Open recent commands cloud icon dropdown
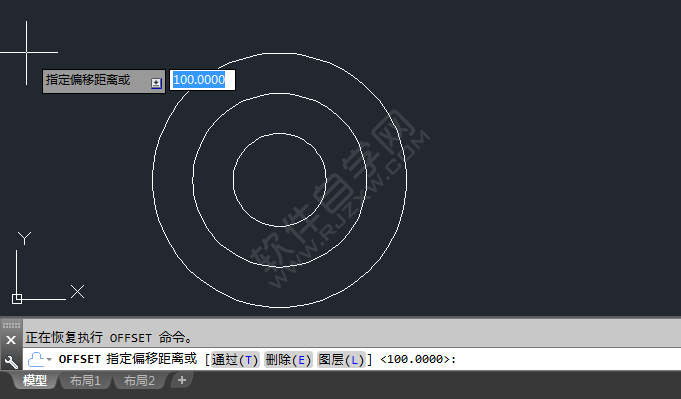This screenshot has width=681, height=399. [x=39, y=359]
